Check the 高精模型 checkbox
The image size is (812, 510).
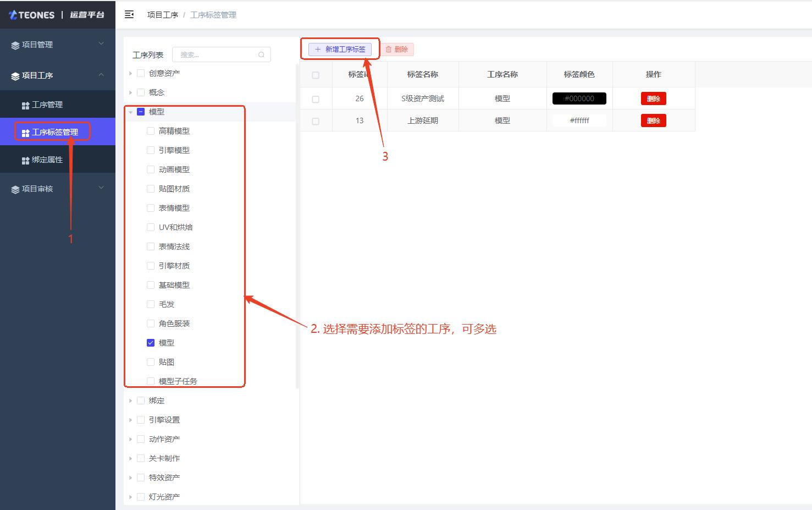click(151, 131)
